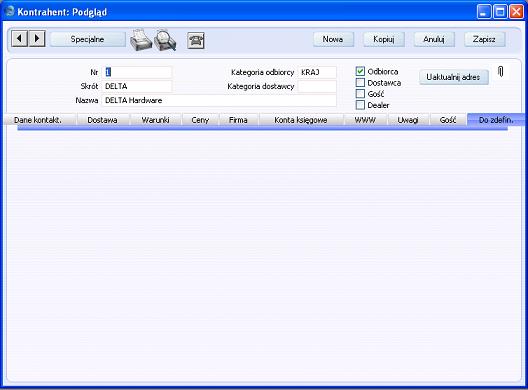
Task: Check the Dealer checkbox
Action: coord(360,105)
